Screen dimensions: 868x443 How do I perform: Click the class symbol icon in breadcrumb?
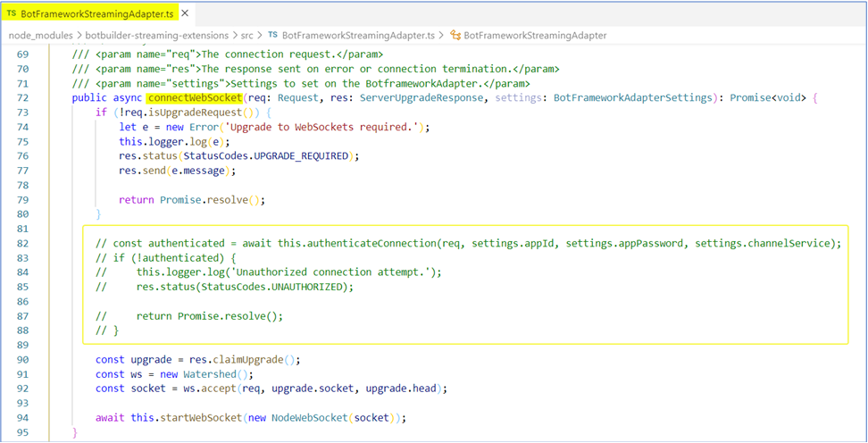[x=456, y=35]
